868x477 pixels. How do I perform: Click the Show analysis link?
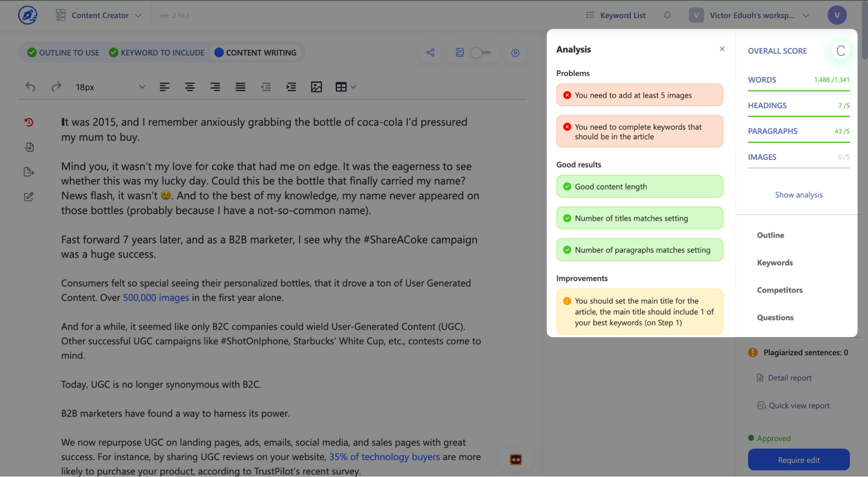point(799,194)
